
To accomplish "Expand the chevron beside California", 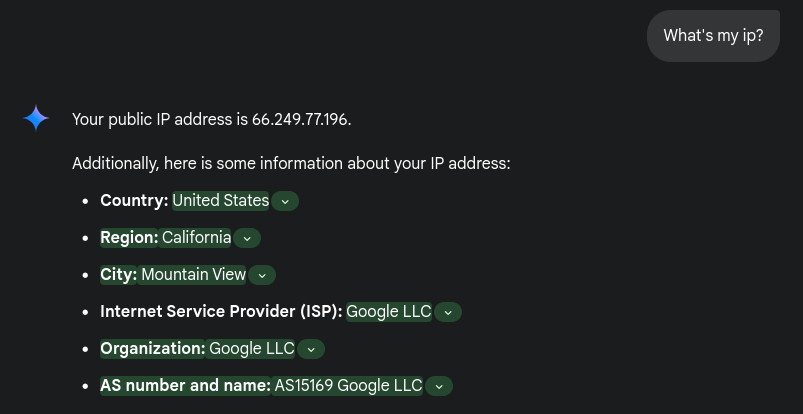I will point(247,238).
